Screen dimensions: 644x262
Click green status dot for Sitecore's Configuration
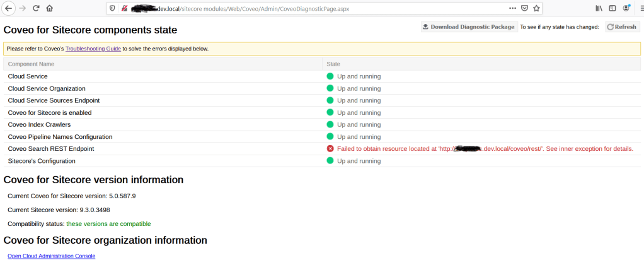[330, 160]
